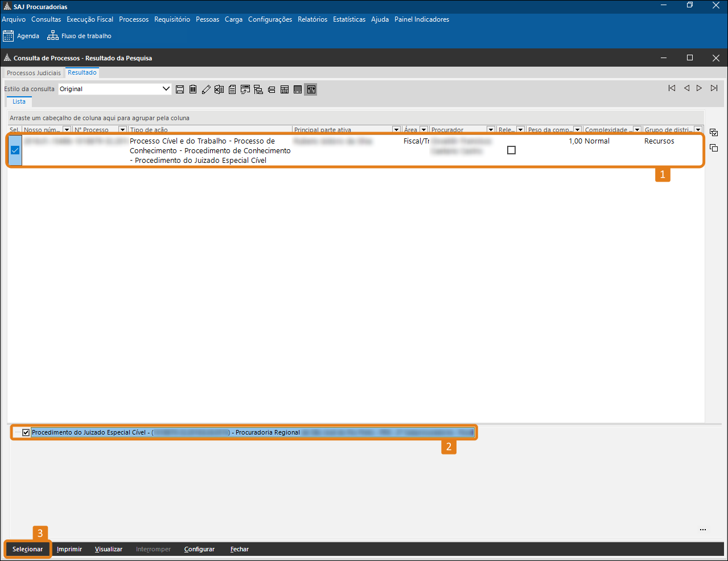Viewport: 728px width, 561px height.
Task: Open the Estilo da consulta dropdown
Action: coord(166,89)
